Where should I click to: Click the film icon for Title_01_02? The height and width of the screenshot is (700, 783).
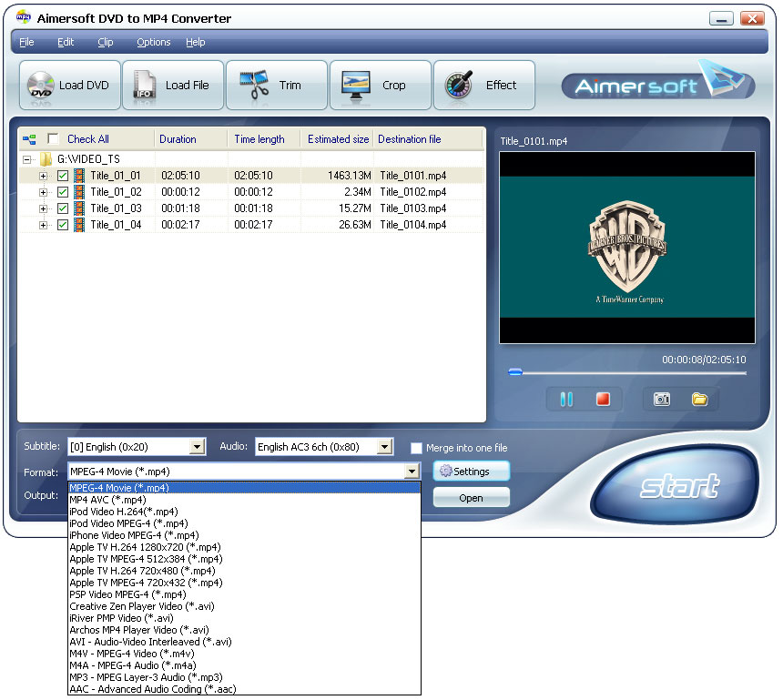click(79, 192)
